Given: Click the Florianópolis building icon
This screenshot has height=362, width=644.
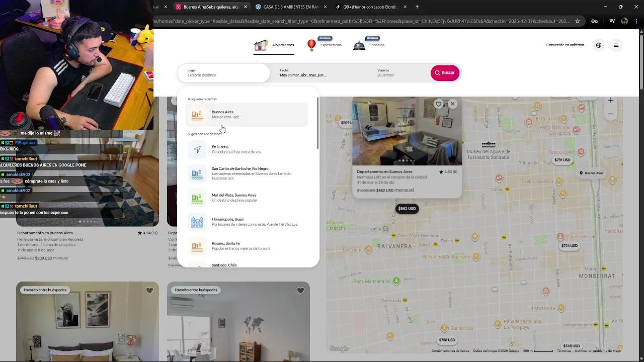Looking at the screenshot, I should tap(197, 222).
